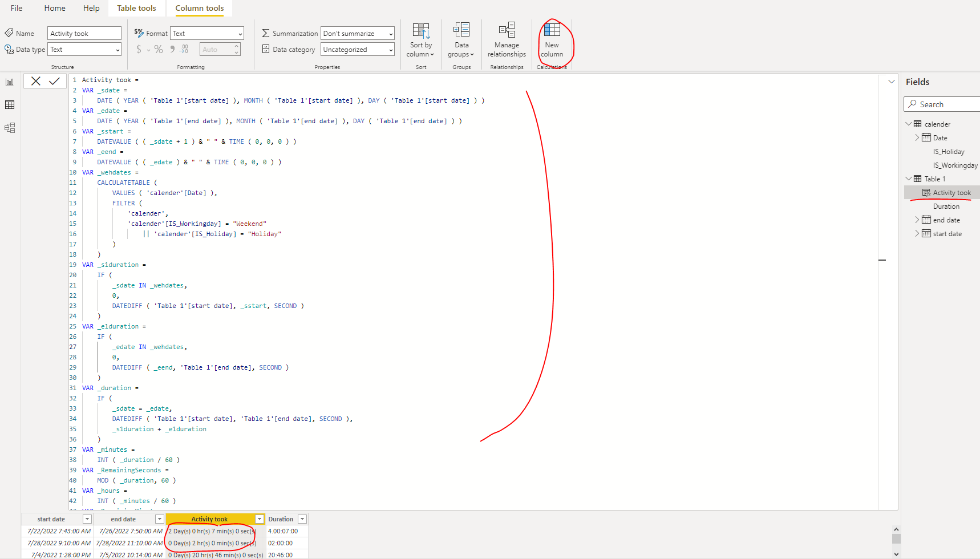Collapse the calender table node
The image size is (980, 559).
click(x=908, y=124)
